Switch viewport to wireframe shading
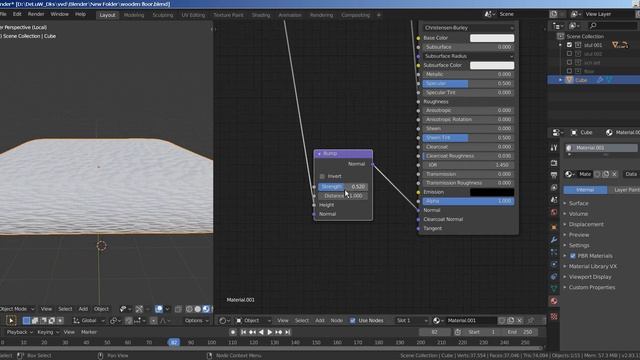 click(189, 309)
